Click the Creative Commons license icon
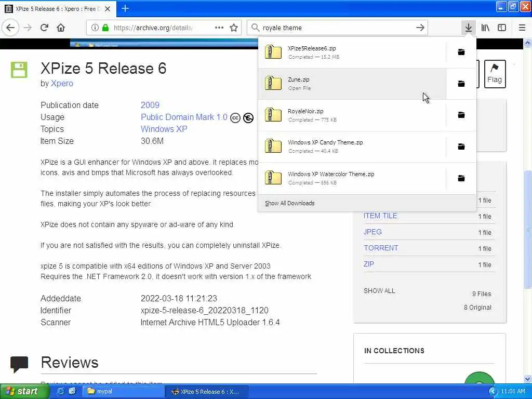Screen dimensions: 532x399 pyautogui.click(x=235, y=118)
